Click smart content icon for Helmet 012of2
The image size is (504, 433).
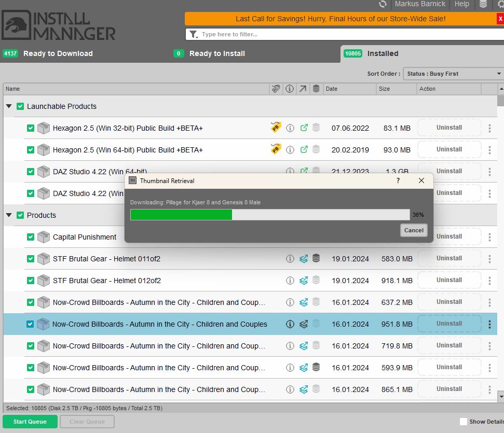click(304, 281)
